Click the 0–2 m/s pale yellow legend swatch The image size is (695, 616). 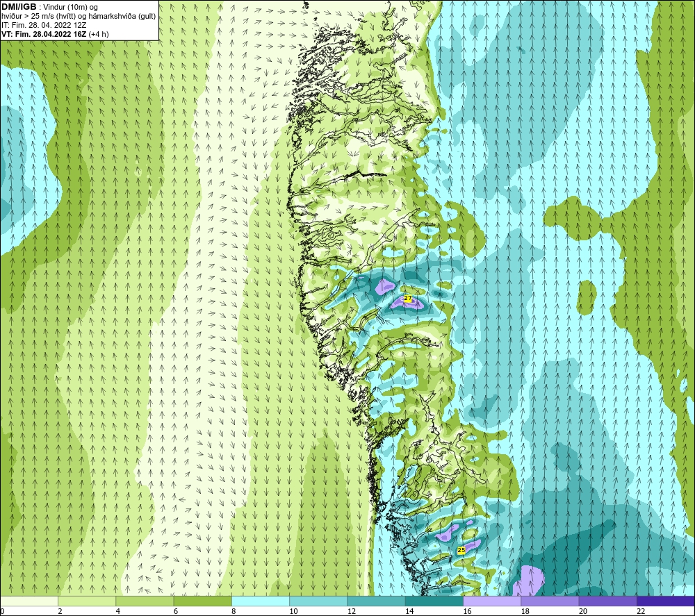(x=29, y=601)
